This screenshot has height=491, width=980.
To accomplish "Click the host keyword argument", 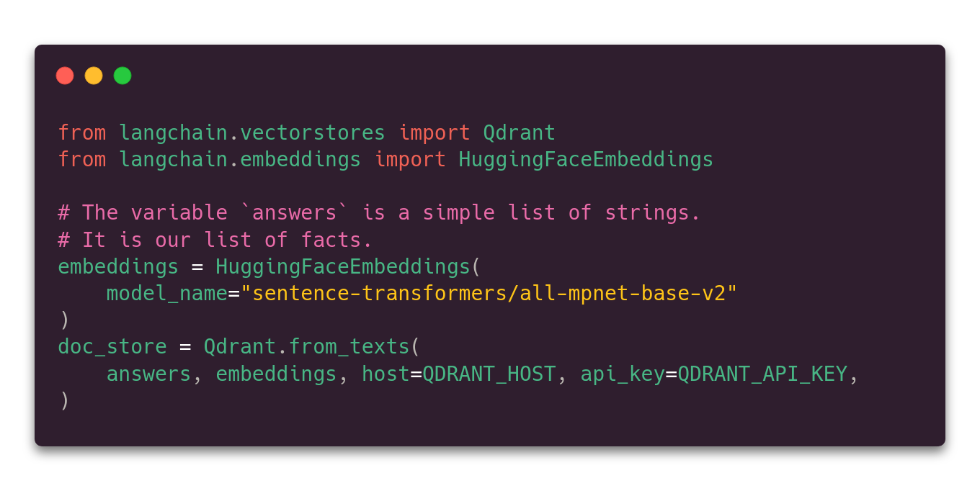I will pos(385,374).
